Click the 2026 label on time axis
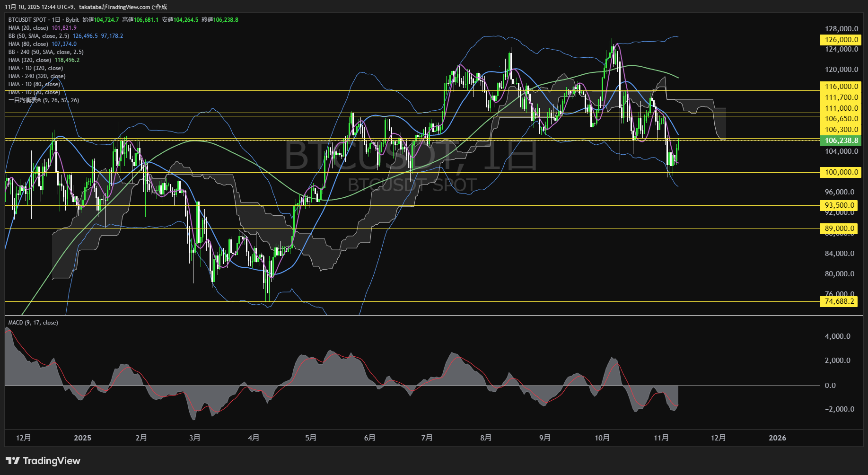Image resolution: width=868 pixels, height=475 pixels. pyautogui.click(x=778, y=438)
